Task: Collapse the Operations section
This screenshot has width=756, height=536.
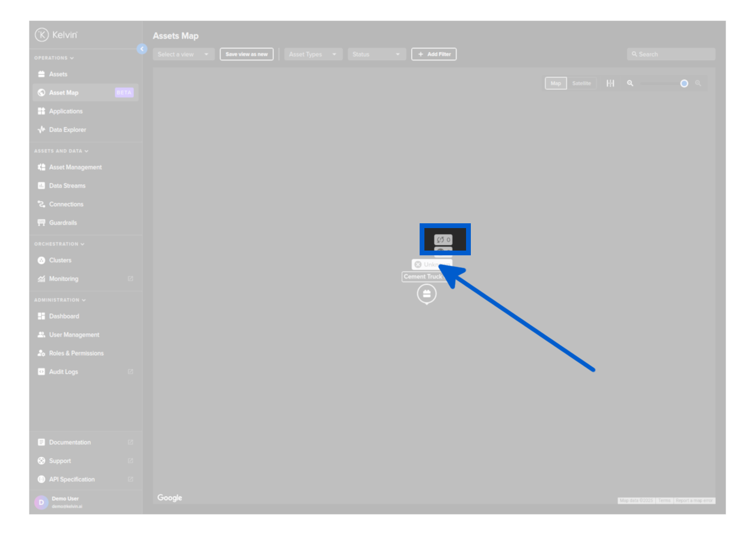Action: [54, 58]
